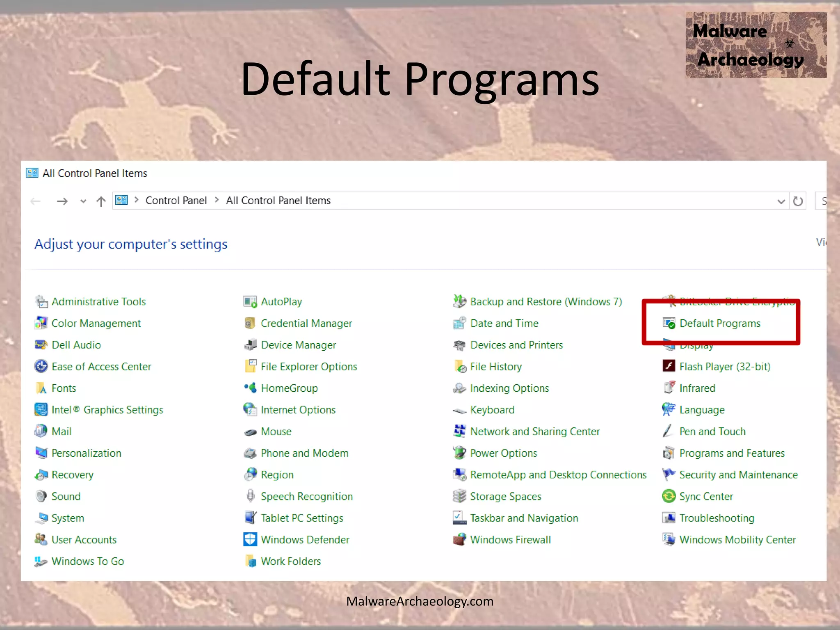
Task: Click the Color Management icon
Action: coord(41,323)
